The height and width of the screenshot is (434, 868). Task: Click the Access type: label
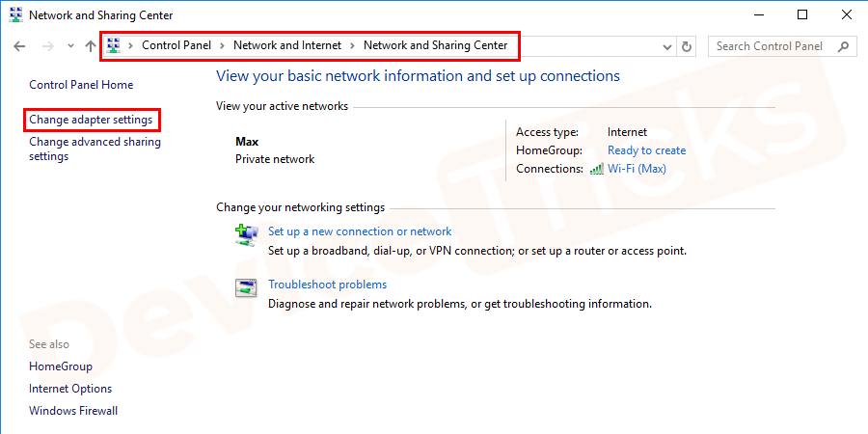pos(547,132)
